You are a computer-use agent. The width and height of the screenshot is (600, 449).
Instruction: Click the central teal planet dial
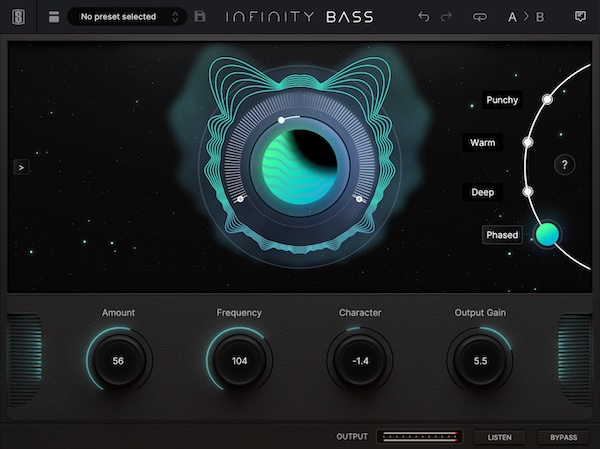300,167
